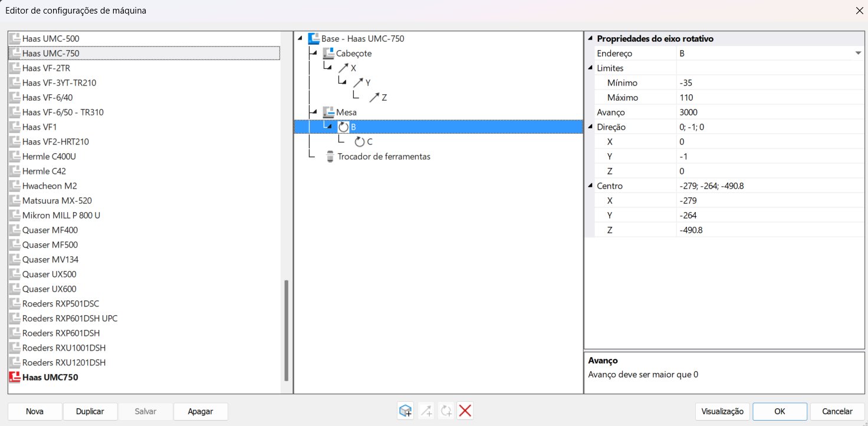The height and width of the screenshot is (426, 868).
Task: Close the Editor de configurações window
Action: (859, 11)
